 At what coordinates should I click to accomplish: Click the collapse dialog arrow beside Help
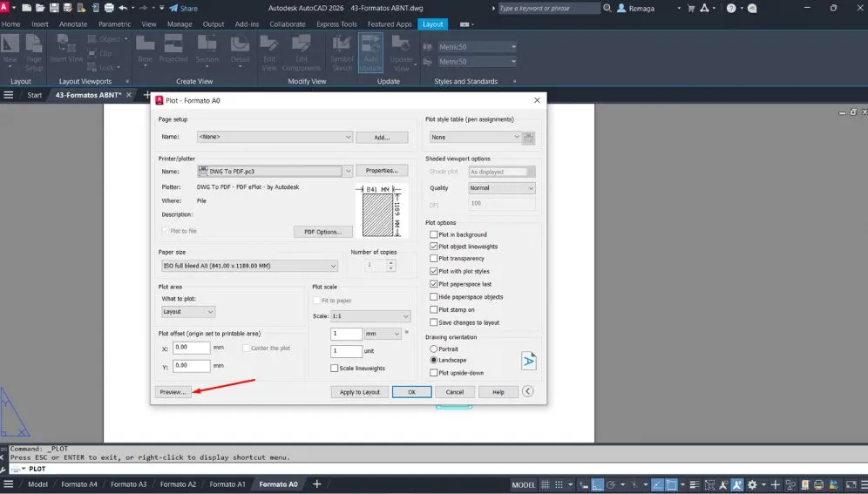[x=527, y=391]
